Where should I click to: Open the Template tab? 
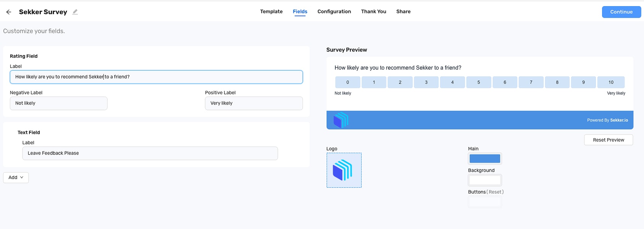pyautogui.click(x=271, y=11)
